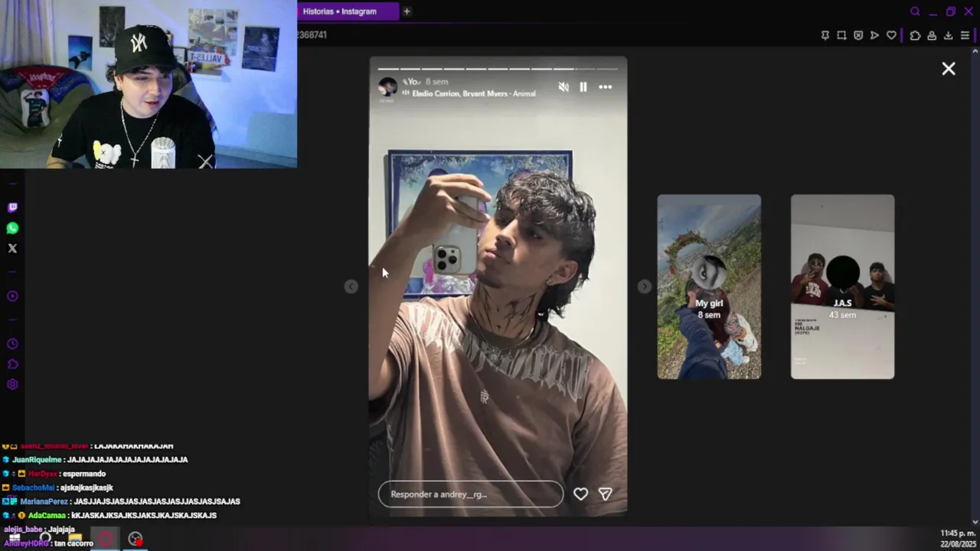Click the MarianaPerez chat username

click(x=44, y=501)
